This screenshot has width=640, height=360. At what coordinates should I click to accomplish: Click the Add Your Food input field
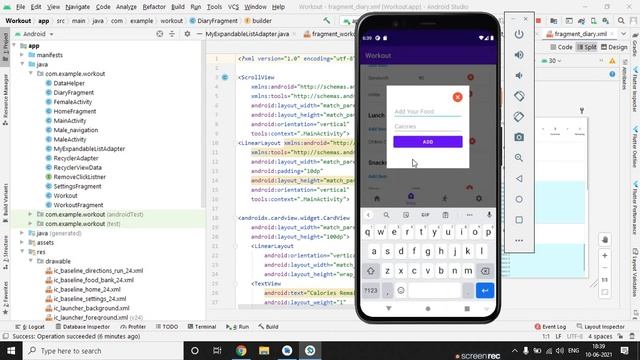(x=428, y=111)
